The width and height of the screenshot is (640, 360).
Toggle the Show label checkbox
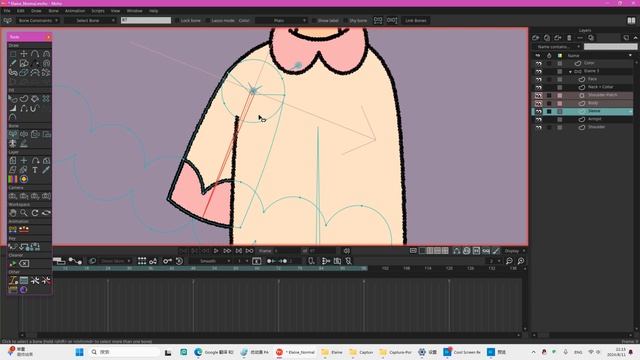click(x=314, y=20)
